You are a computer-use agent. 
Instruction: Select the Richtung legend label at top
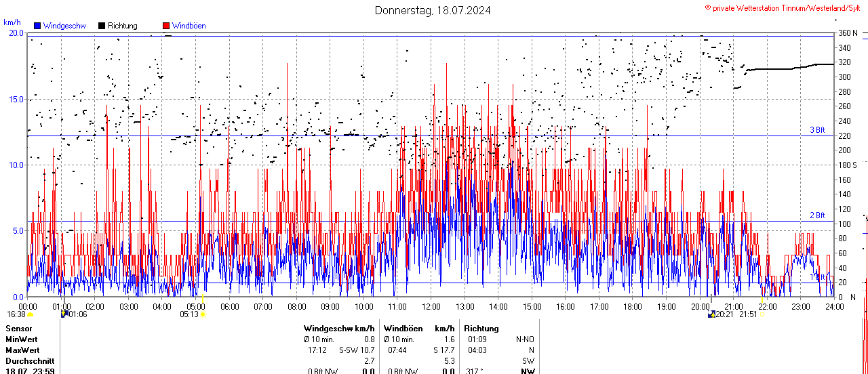click(x=123, y=26)
